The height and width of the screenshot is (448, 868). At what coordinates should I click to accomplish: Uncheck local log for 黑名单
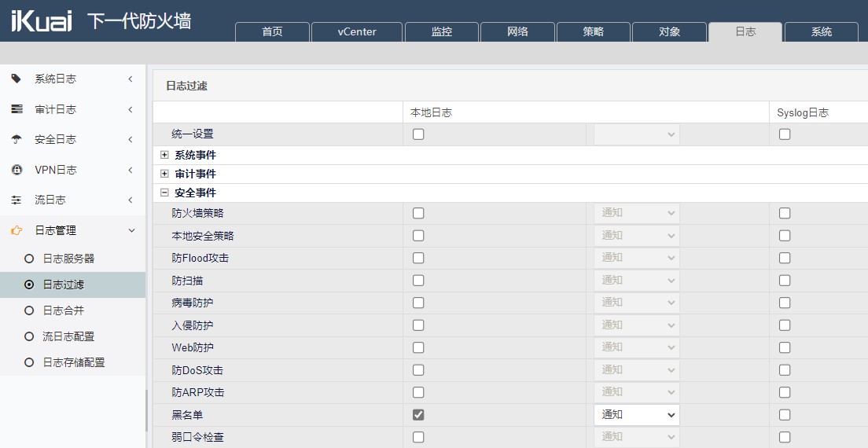(x=418, y=415)
